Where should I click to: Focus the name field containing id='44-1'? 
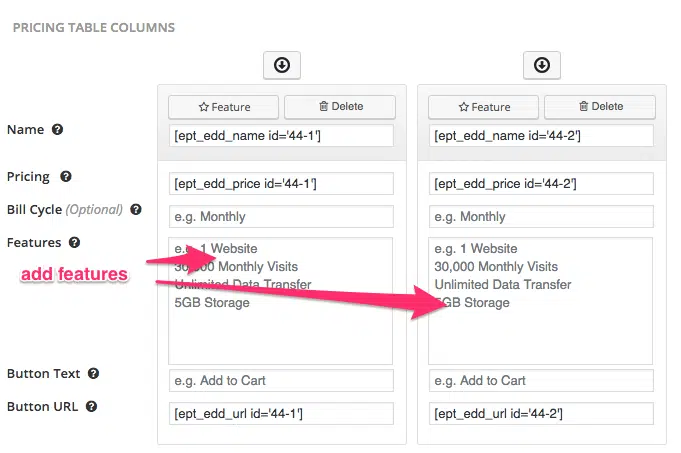click(x=281, y=136)
